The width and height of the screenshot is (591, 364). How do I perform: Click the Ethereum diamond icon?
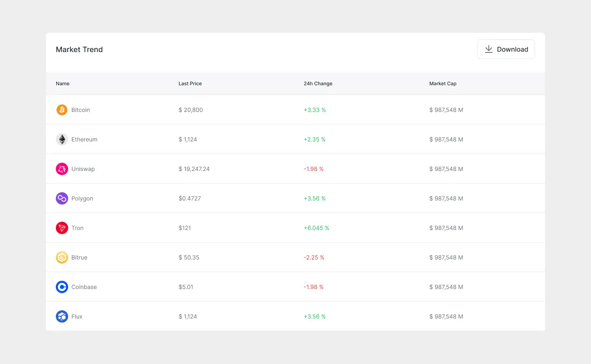(x=62, y=139)
